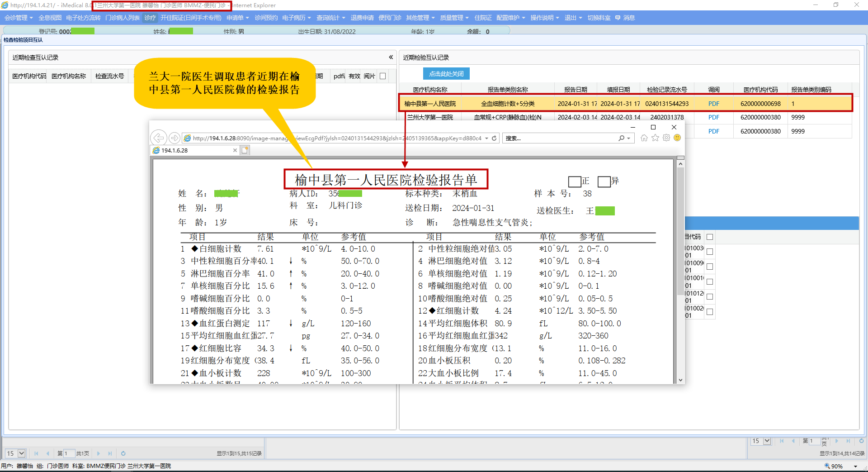Click Back arrow in the PDF popup browser

pos(159,138)
